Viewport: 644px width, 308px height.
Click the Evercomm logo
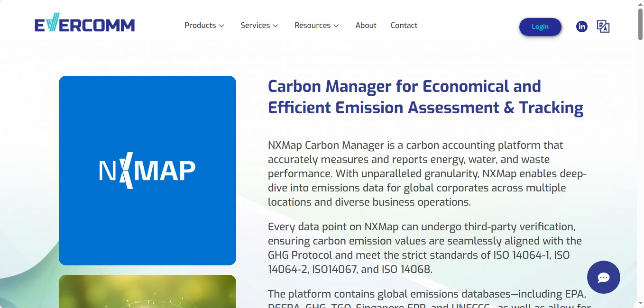[x=84, y=23]
